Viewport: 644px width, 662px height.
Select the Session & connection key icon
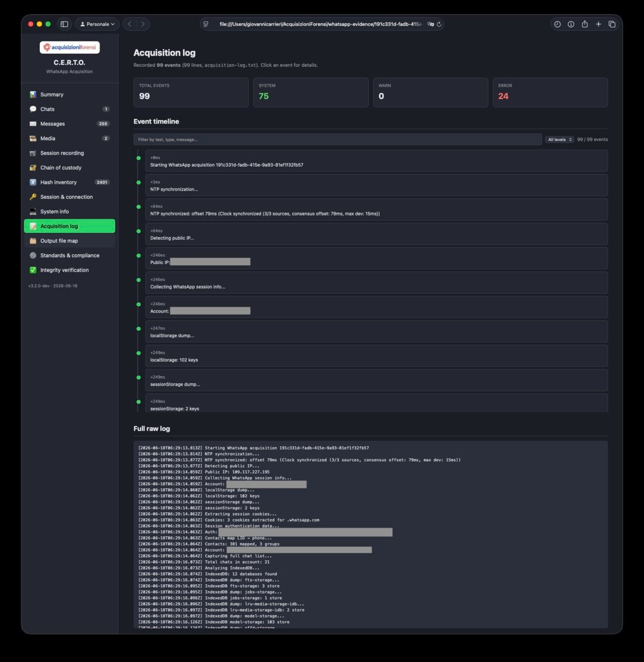coord(33,197)
